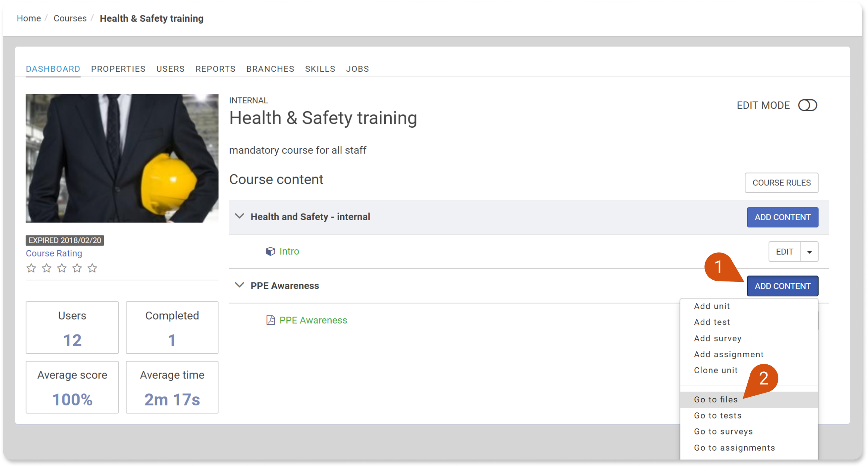Click the 'mandatory course for all staff' description
The image size is (868, 467).
[298, 150]
